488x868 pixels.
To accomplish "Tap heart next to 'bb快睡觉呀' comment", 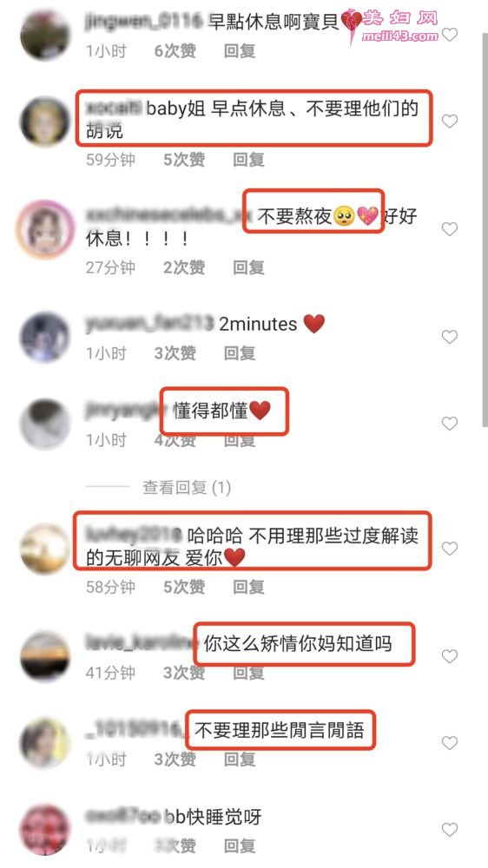I will coord(450,829).
